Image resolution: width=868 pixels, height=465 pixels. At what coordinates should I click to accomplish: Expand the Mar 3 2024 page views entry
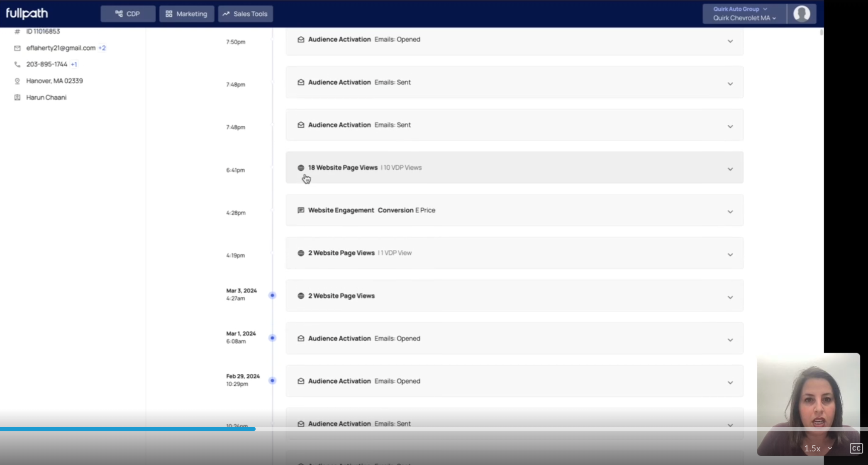pyautogui.click(x=730, y=297)
